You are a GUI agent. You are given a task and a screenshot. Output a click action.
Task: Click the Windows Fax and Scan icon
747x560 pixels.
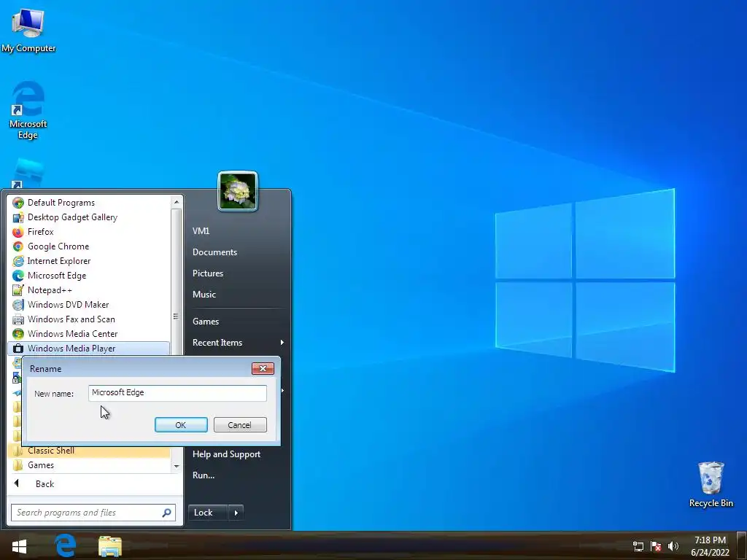[x=18, y=319]
